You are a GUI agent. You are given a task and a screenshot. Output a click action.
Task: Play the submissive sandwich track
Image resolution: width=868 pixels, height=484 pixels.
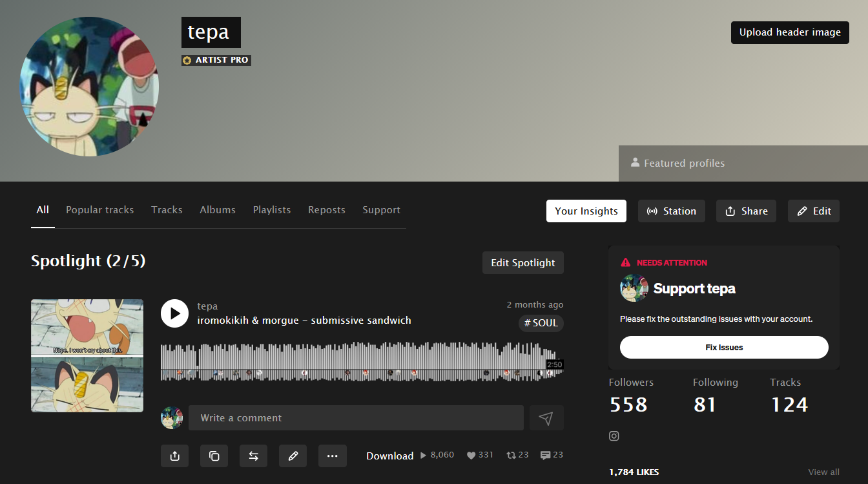pyautogui.click(x=174, y=313)
